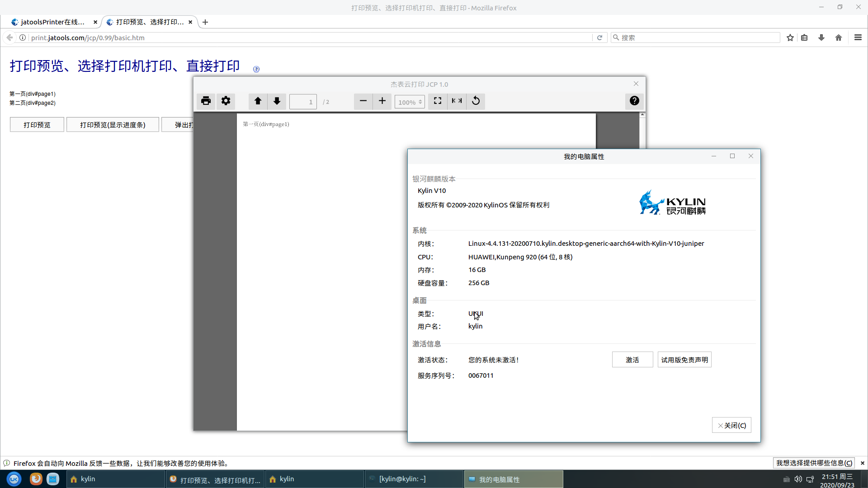Click the 打印预览 button

tap(37, 125)
